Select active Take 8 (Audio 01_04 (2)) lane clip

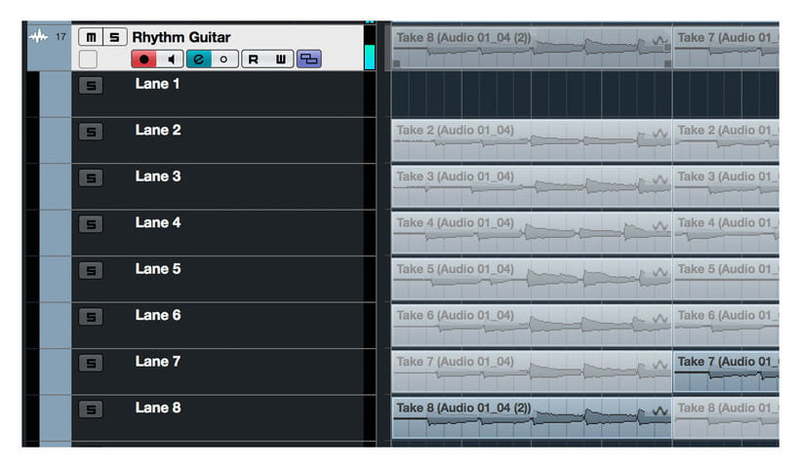pyautogui.click(x=532, y=418)
